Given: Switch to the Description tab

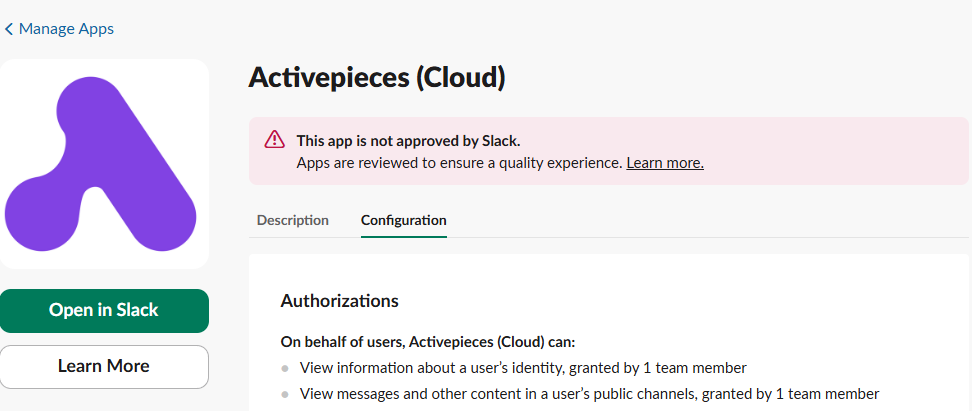Looking at the screenshot, I should tap(293, 220).
